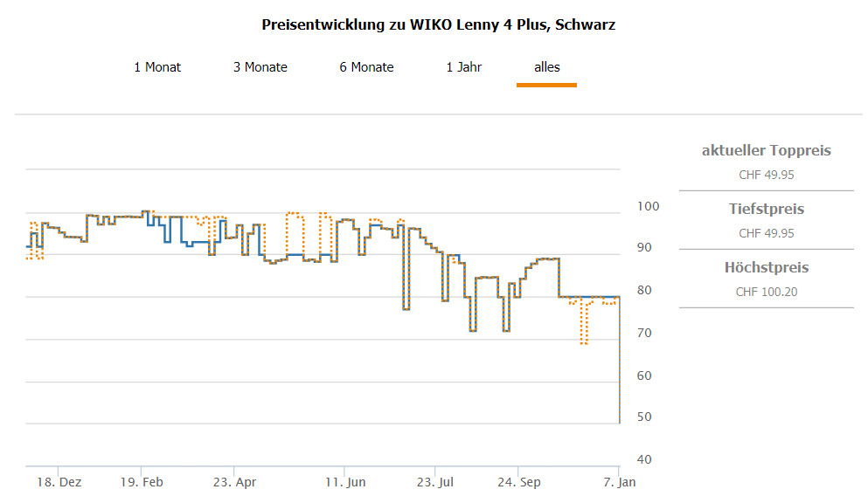The image size is (868, 503).
Task: Click the Tiefstpreis heading
Action: tap(766, 210)
